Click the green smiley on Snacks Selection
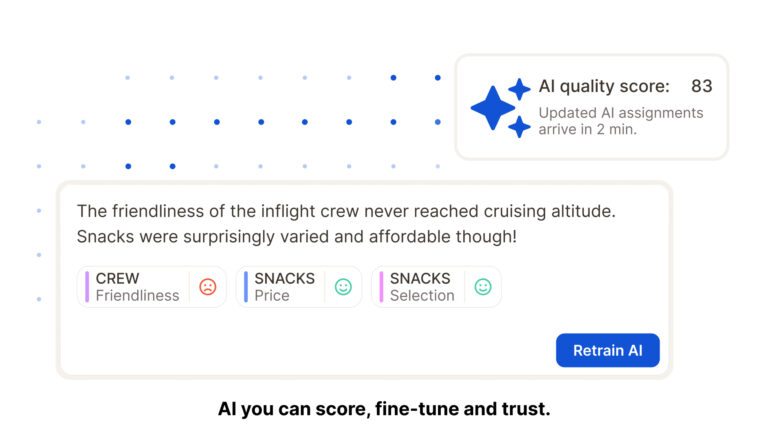The width and height of the screenshot is (768, 432). coord(483,287)
